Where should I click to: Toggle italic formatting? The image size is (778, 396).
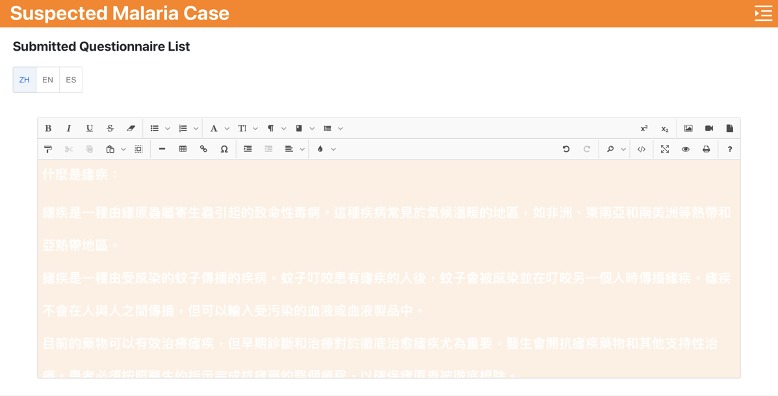(x=69, y=128)
